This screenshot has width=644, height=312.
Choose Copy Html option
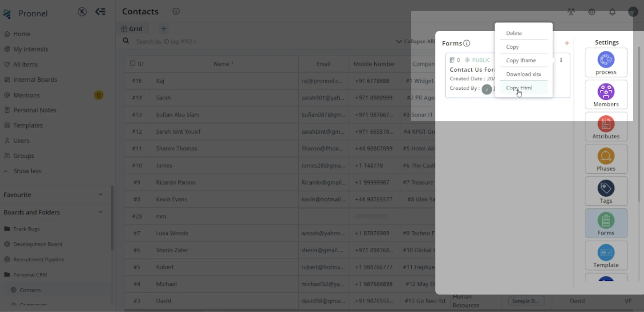(519, 88)
